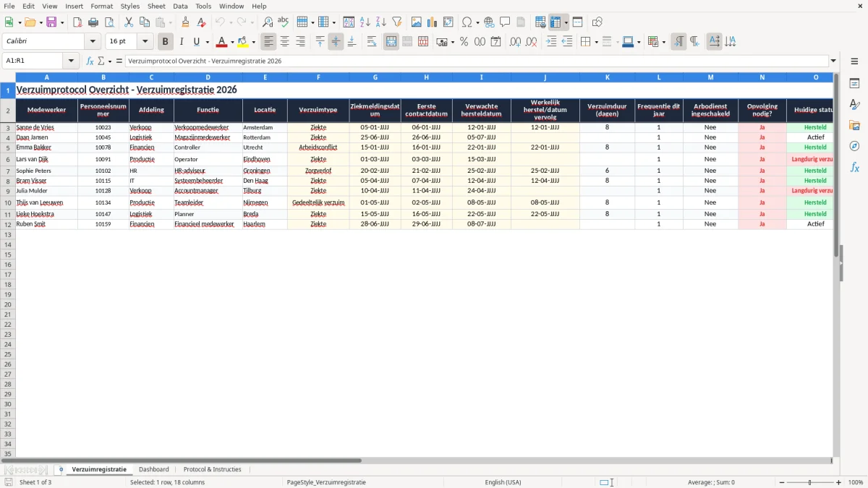Viewport: 868px width, 488px height.
Task: Toggle Italic formatting
Action: (182, 42)
